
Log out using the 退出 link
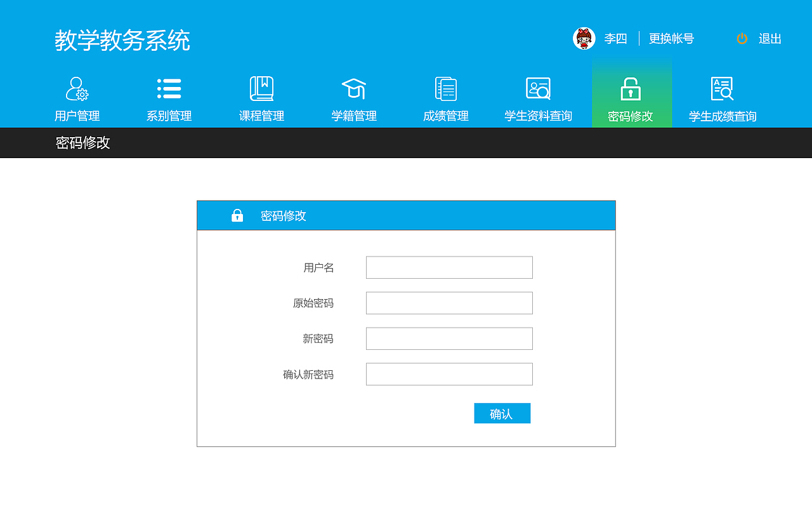769,39
